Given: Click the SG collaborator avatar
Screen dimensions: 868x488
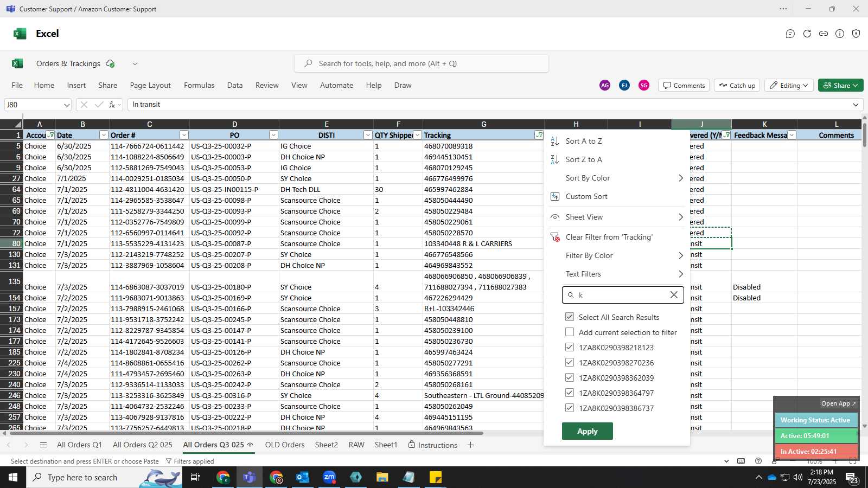Looking at the screenshot, I should coord(644,85).
